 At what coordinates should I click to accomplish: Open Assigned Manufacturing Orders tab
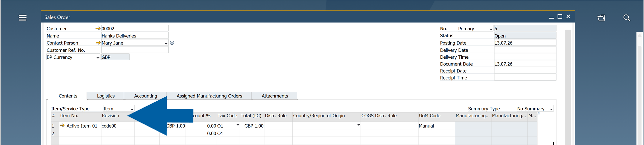[209, 96]
